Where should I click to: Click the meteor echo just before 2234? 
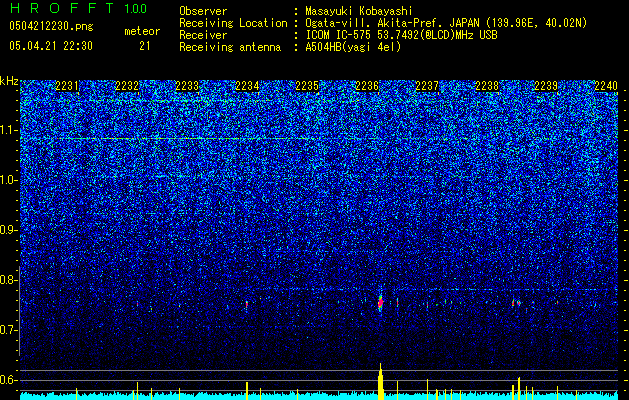pyautogui.click(x=247, y=305)
